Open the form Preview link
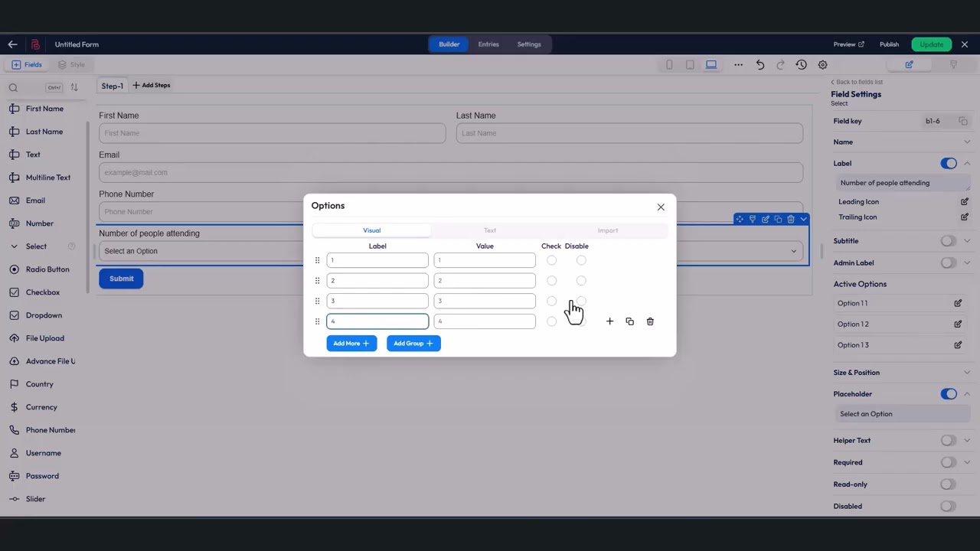Image resolution: width=980 pixels, height=551 pixels. point(849,44)
